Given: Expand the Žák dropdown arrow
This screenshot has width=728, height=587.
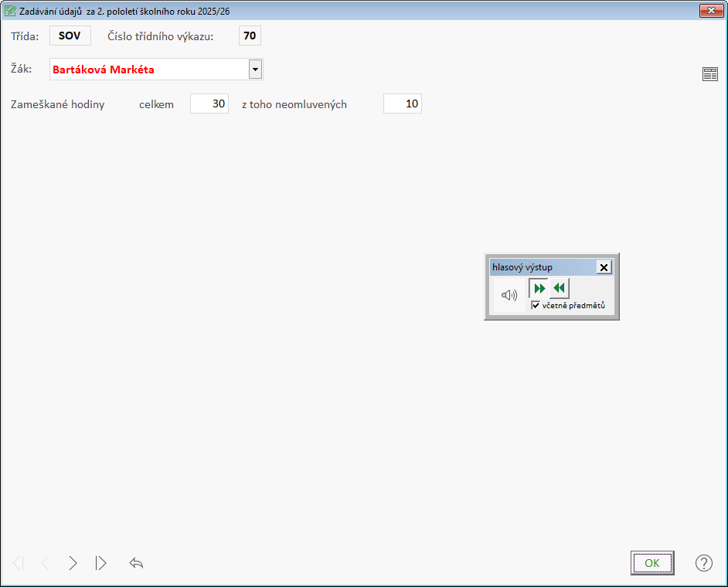Looking at the screenshot, I should (255, 70).
